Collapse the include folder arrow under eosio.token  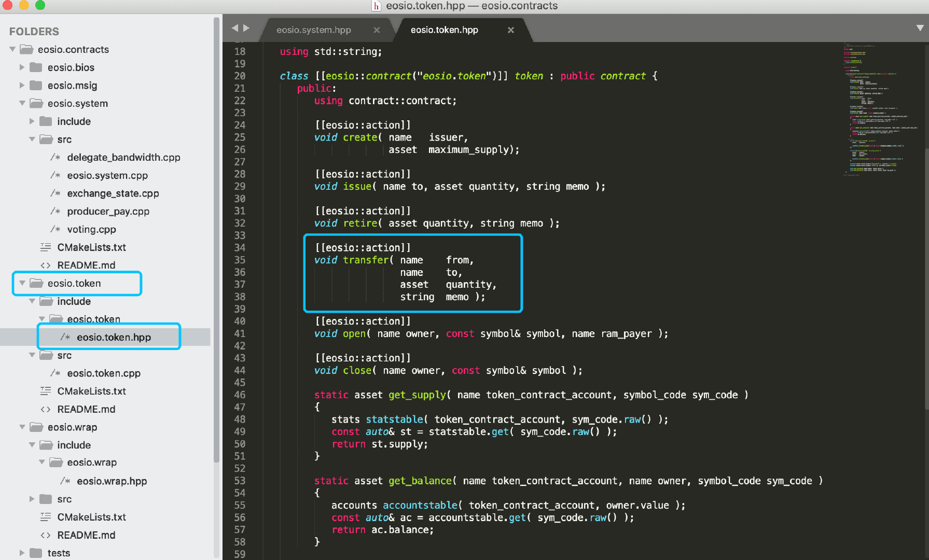(x=32, y=301)
